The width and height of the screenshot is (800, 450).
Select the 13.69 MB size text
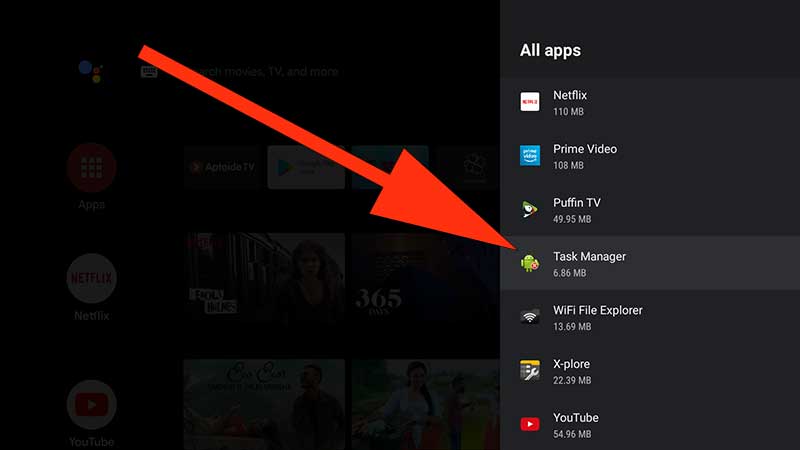click(572, 327)
